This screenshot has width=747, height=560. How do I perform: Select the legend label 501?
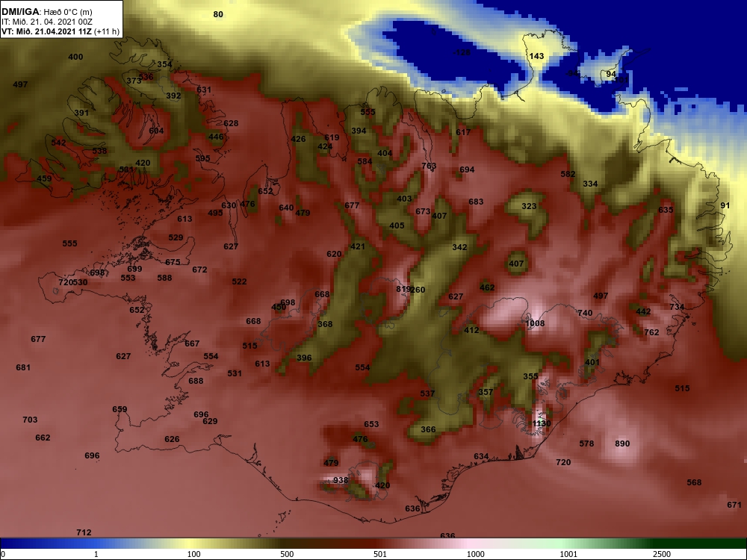(380, 554)
